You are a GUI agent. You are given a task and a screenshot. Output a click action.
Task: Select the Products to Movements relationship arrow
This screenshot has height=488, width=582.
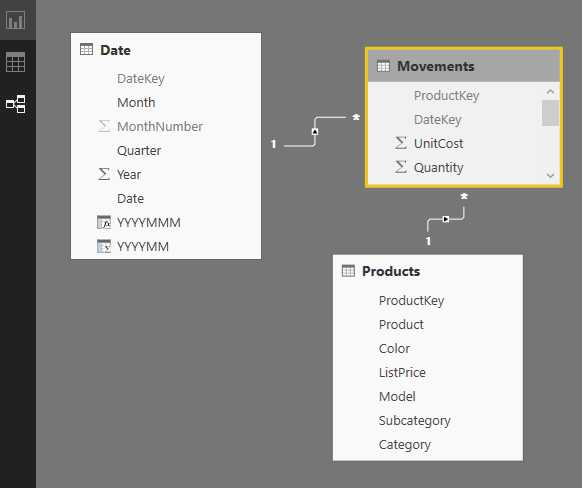point(446,219)
